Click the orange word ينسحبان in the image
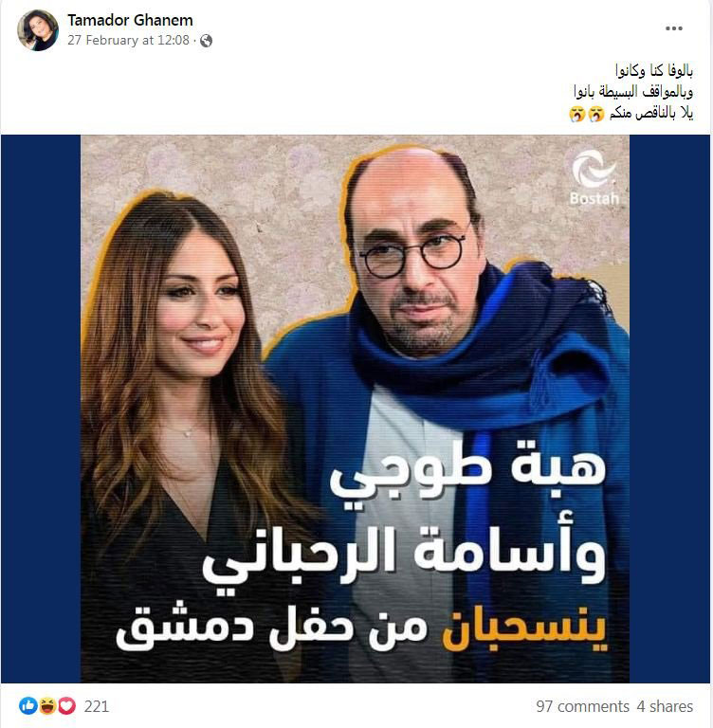Screen dimensions: 713x728 point(525,630)
